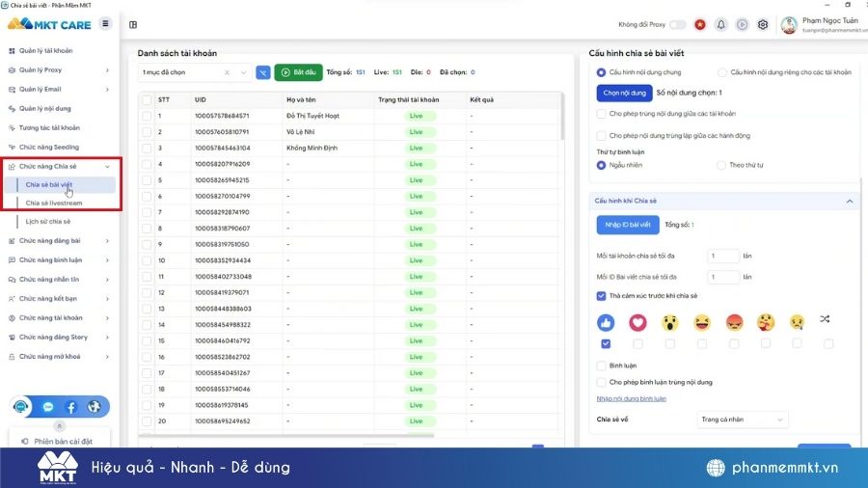868x488 pixels.
Task: Click Phiên bản cài đặt button
Action: (59, 441)
